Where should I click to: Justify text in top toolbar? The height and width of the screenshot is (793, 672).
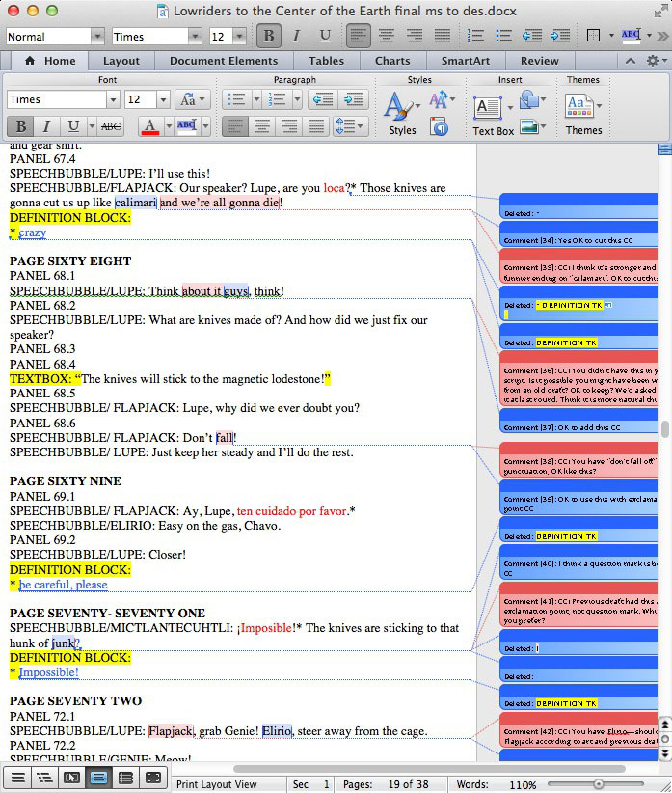(443, 37)
